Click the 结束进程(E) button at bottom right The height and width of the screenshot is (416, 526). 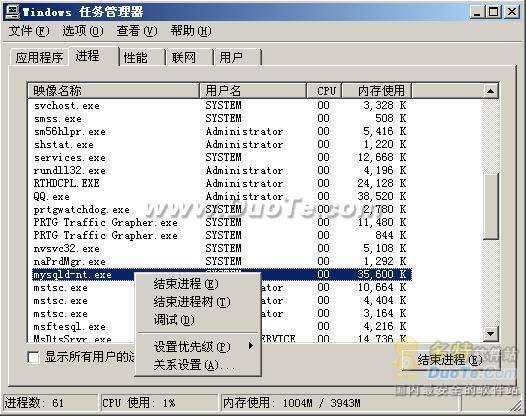[451, 360]
